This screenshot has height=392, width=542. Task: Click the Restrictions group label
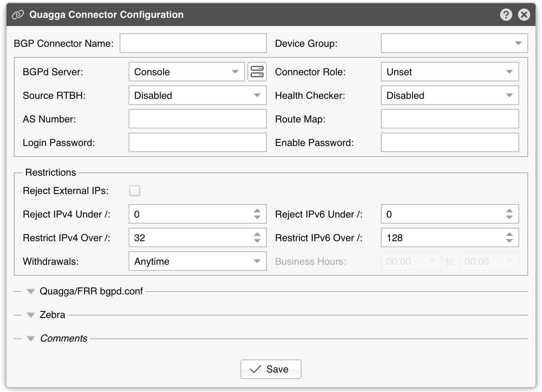click(51, 172)
